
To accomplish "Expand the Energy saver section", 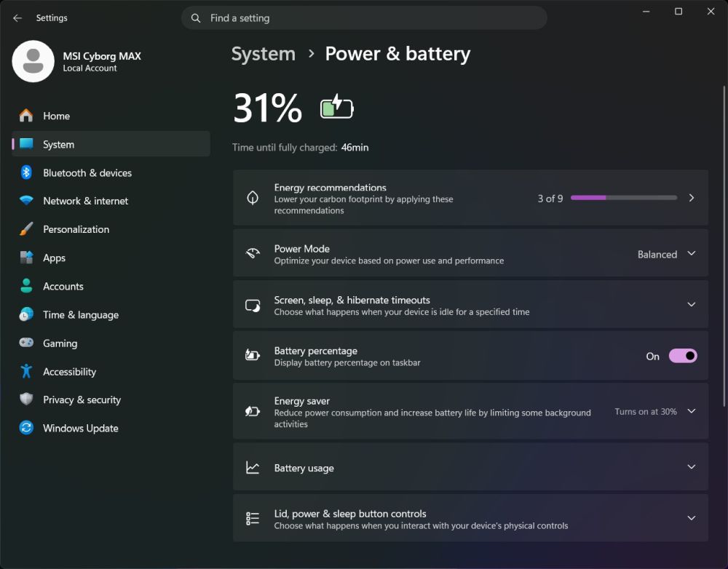I will [470, 412].
